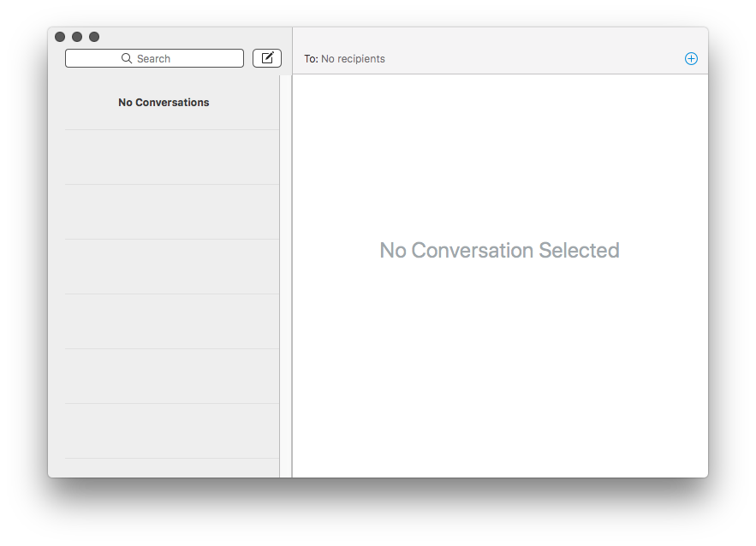756x546 pixels.
Task: Close the Messages window
Action: [59, 37]
